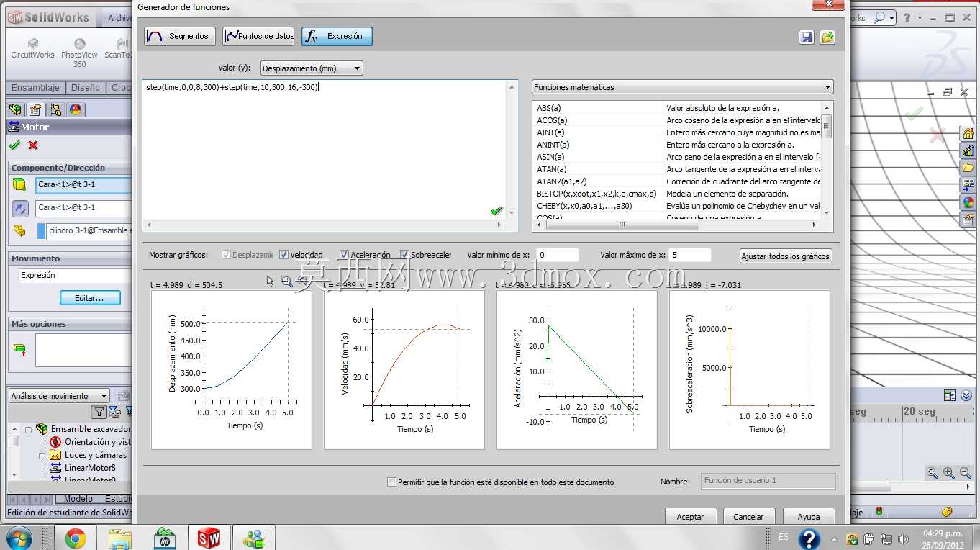Save the function with the diskette icon
This screenshot has height=550, width=980.
click(807, 37)
